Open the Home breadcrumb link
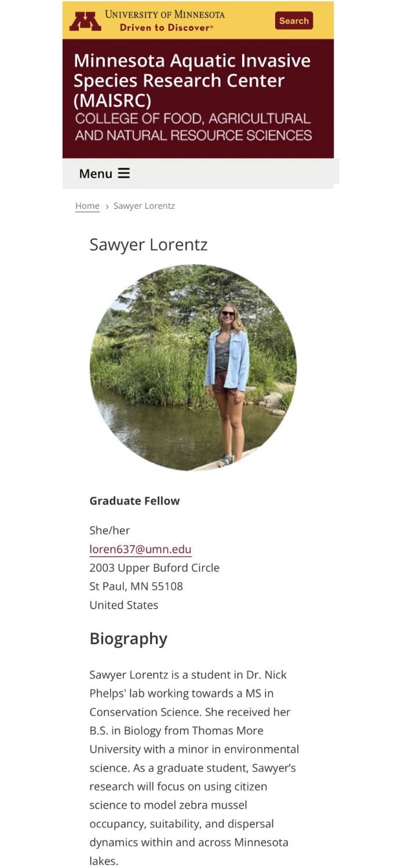 point(87,205)
